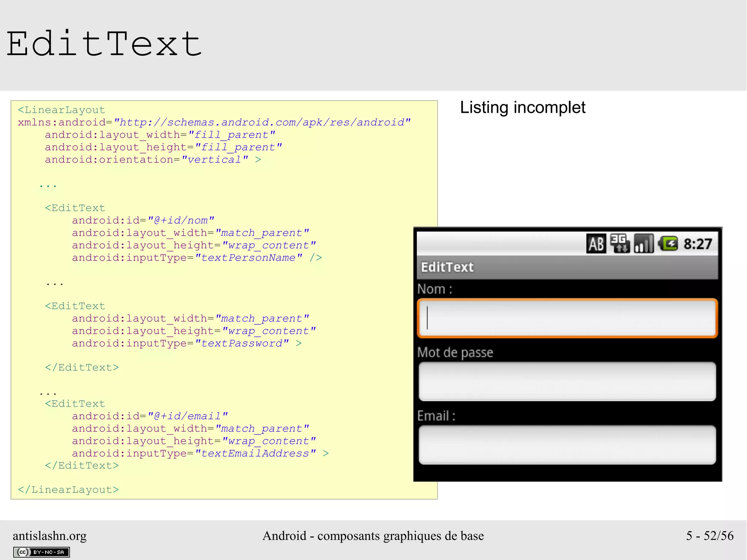Open the antislashn.org footer link

[50, 536]
